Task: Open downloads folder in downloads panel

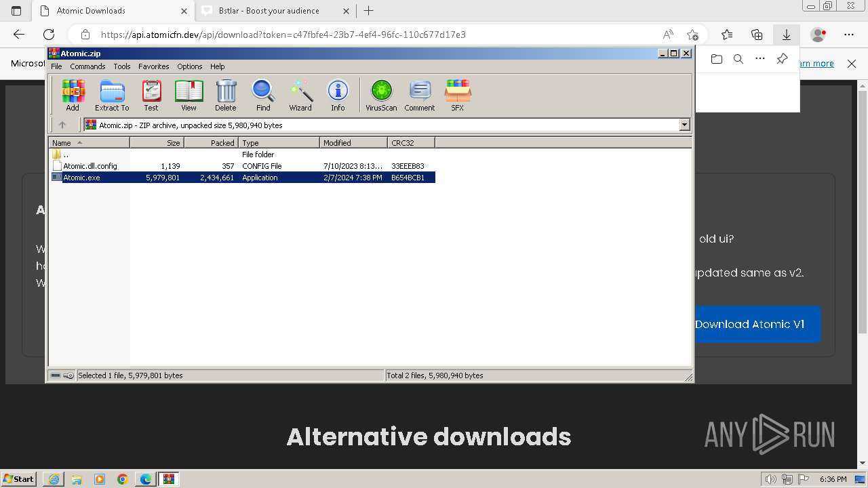Action: pyautogui.click(x=717, y=59)
